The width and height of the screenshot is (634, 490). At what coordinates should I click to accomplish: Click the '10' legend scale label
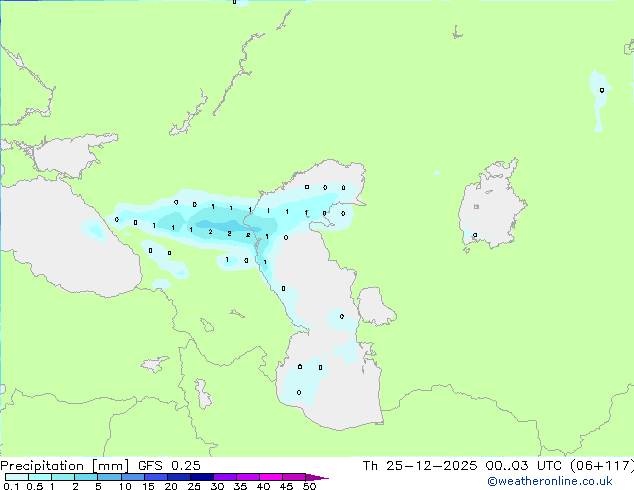pyautogui.click(x=125, y=486)
